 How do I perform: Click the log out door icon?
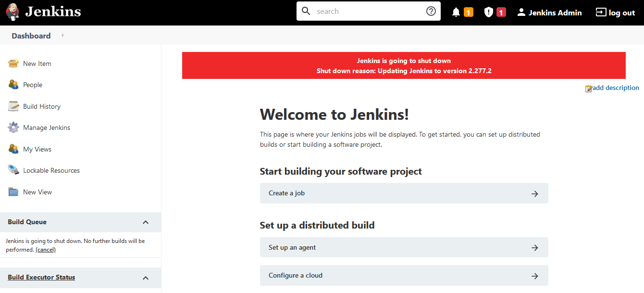[601, 13]
